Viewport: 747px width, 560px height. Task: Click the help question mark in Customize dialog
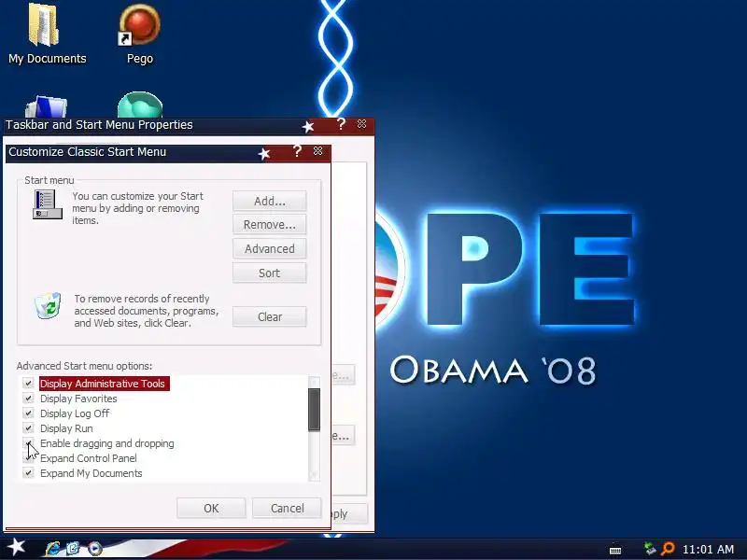click(297, 151)
